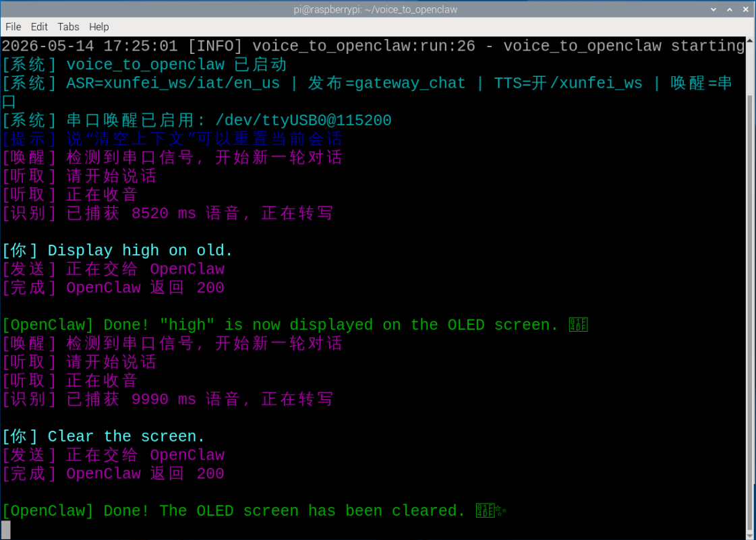This screenshot has width=756, height=540.
Task: Click the OpenClaw reply about "high" displayed
Action: pos(295,325)
